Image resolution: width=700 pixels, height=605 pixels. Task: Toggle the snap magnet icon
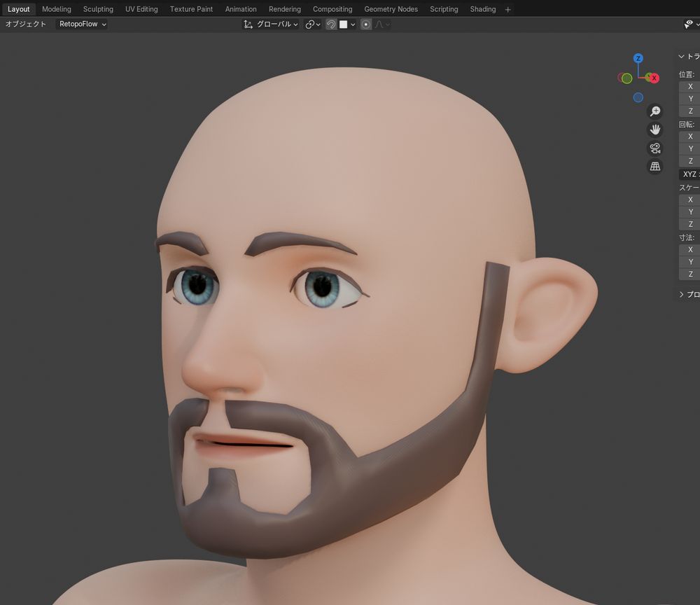tap(331, 24)
